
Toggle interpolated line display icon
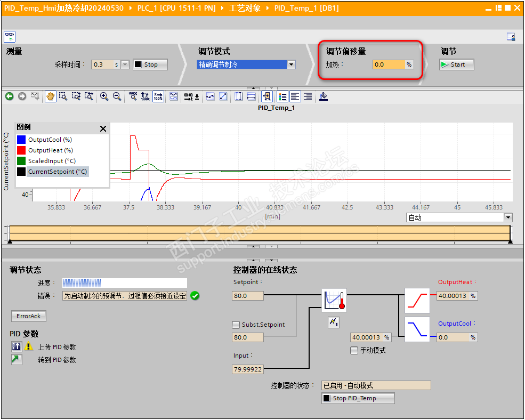pyautogui.click(x=223, y=96)
